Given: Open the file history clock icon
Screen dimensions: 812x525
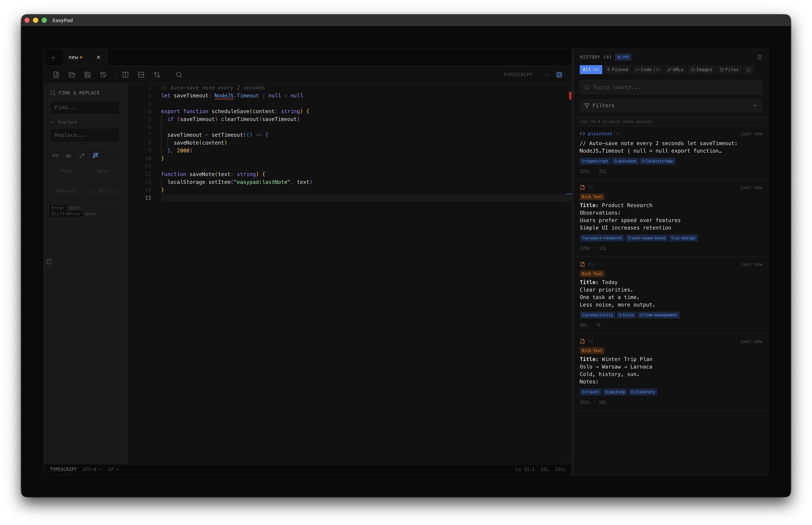Looking at the screenshot, I should (x=103, y=75).
